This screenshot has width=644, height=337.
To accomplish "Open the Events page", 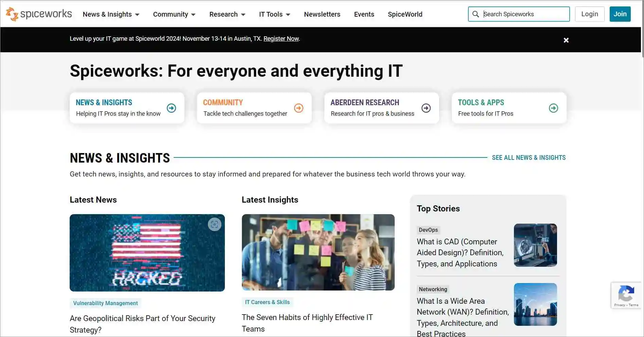I will [x=364, y=14].
